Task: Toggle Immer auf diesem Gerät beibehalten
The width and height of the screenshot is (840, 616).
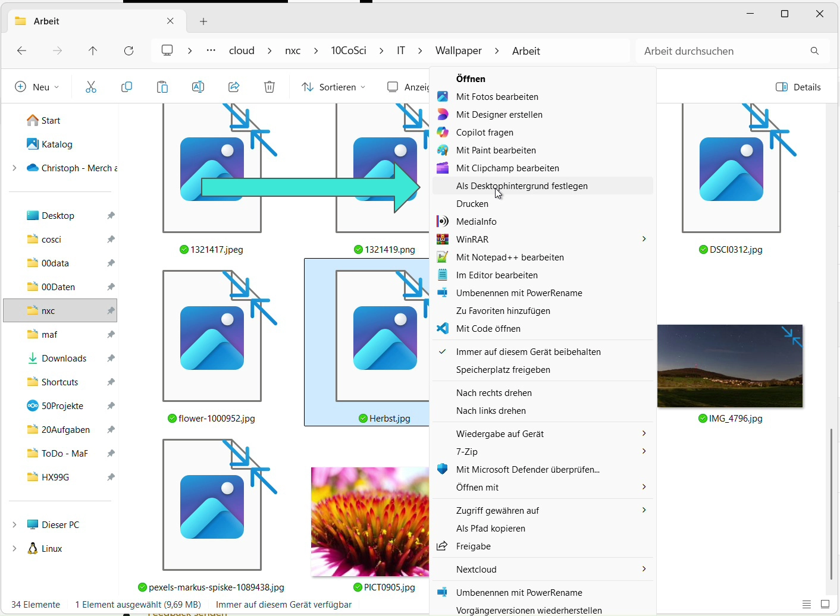Action: click(543, 351)
